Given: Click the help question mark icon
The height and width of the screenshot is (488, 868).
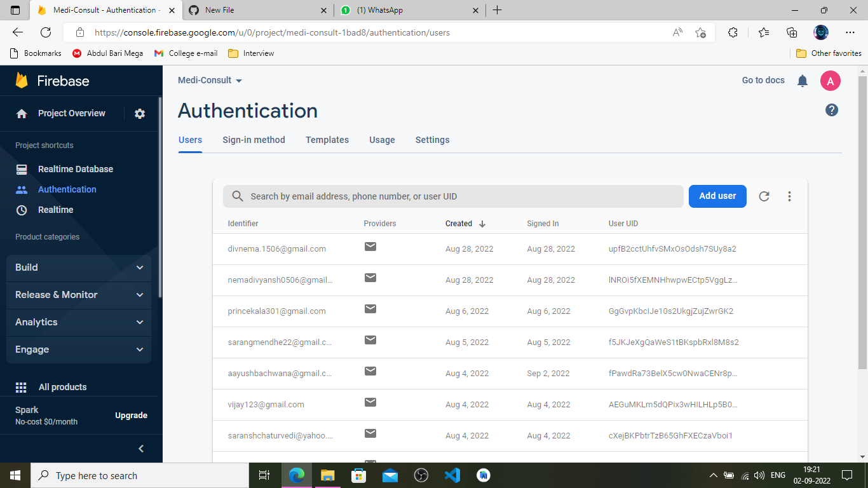Looking at the screenshot, I should (831, 110).
